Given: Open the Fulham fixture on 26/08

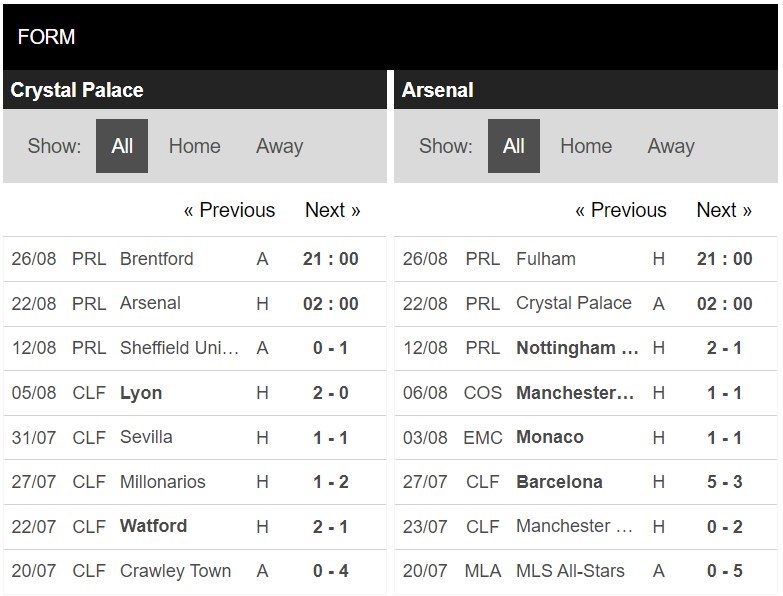Looking at the screenshot, I should 586,259.
